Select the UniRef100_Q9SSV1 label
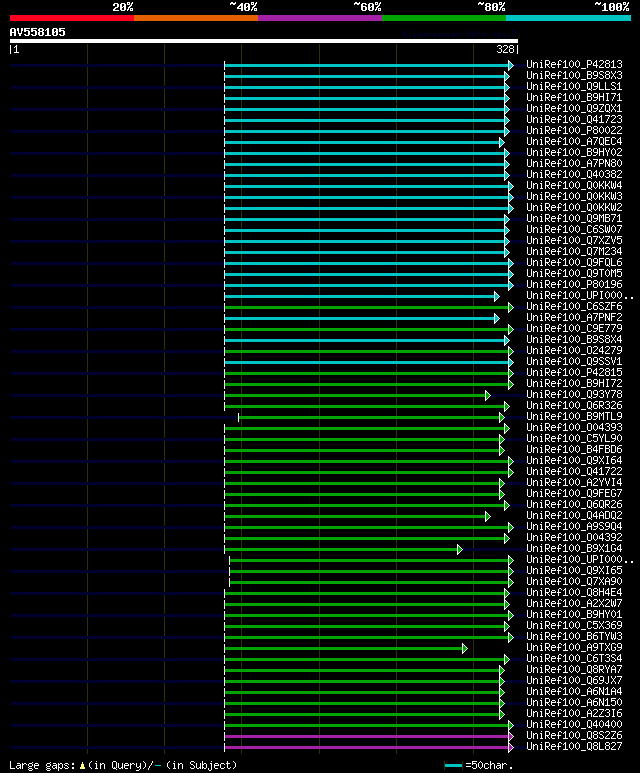 click(x=574, y=362)
